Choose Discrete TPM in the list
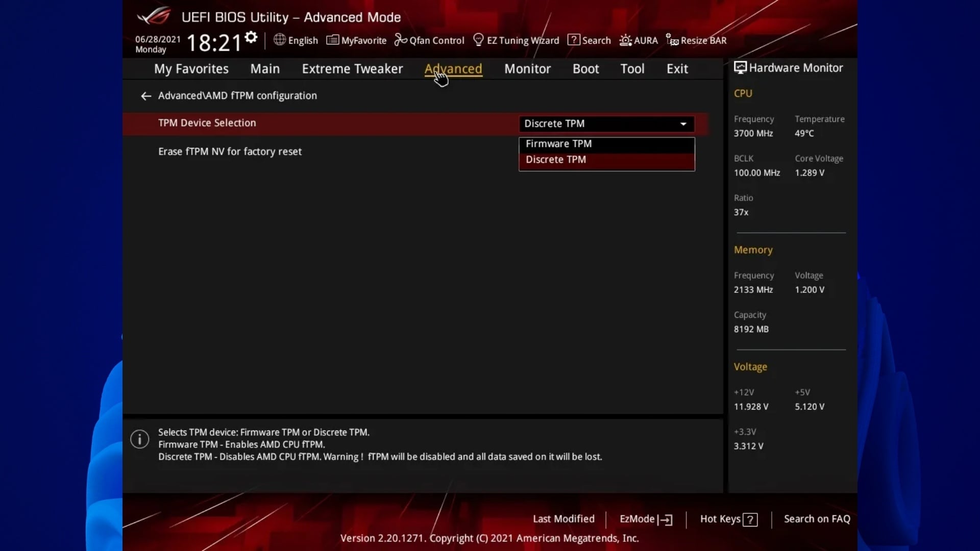 coord(555,160)
